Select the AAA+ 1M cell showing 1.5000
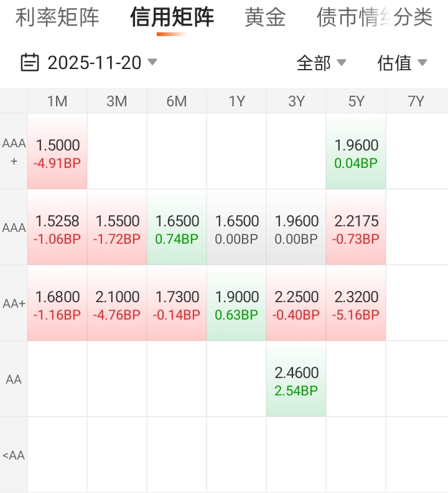This screenshot has width=448, height=493. point(57,153)
